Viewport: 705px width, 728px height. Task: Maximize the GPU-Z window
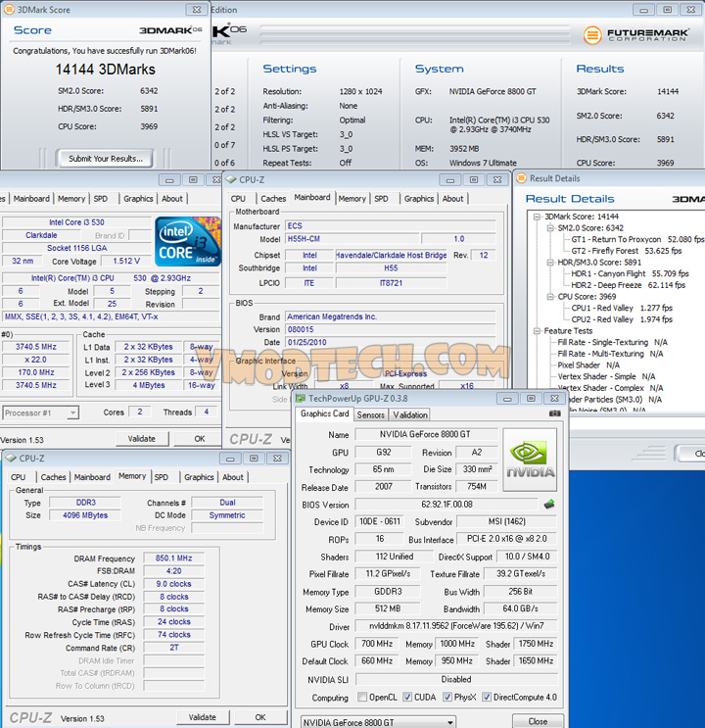[531, 399]
